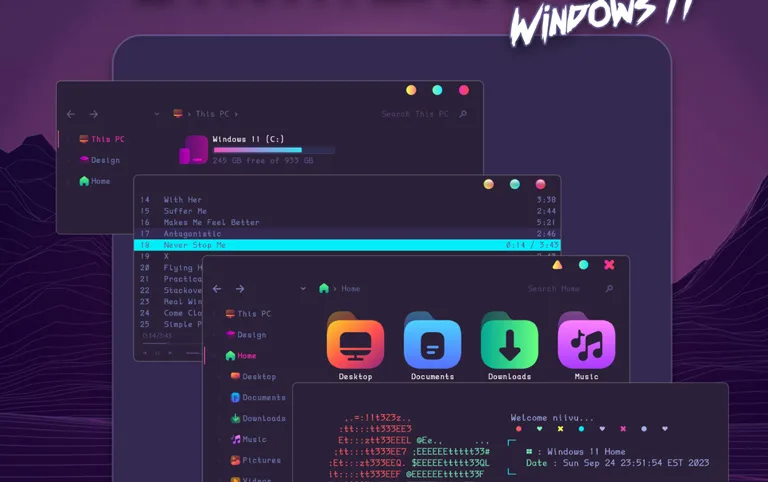Expand chevron before 'Home' breadcrumb
This screenshot has height=482, width=768.
coord(335,289)
